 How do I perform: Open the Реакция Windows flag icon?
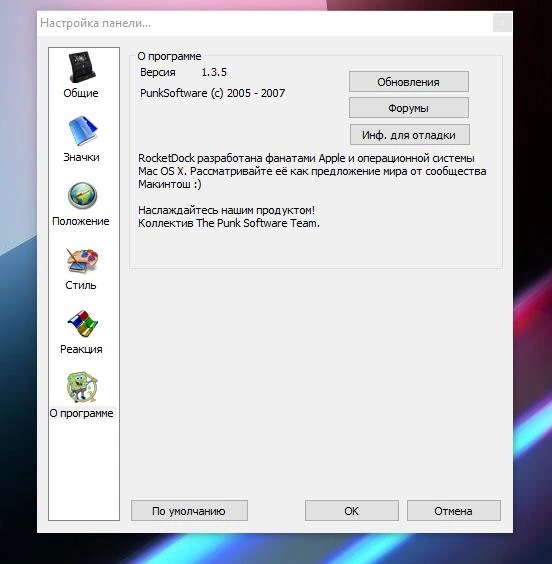click(82, 324)
